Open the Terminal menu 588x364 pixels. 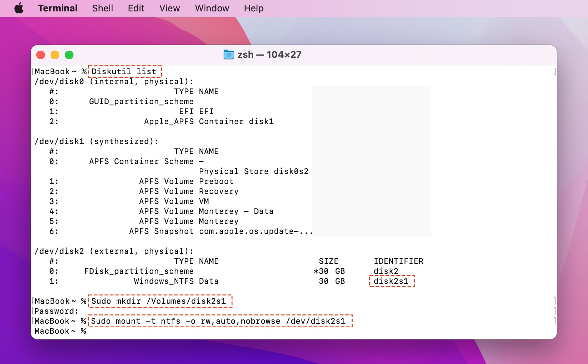[x=57, y=8]
